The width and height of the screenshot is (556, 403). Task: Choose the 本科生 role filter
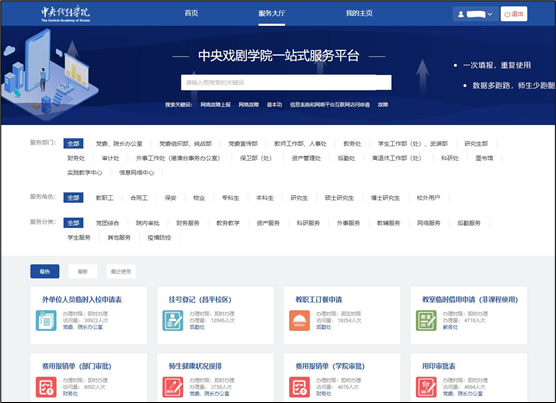pos(265,198)
